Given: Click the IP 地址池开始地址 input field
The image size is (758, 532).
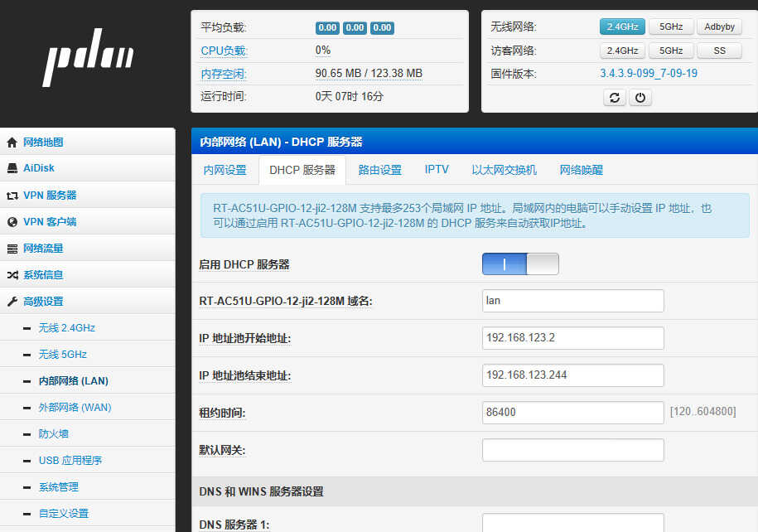Looking at the screenshot, I should [573, 338].
